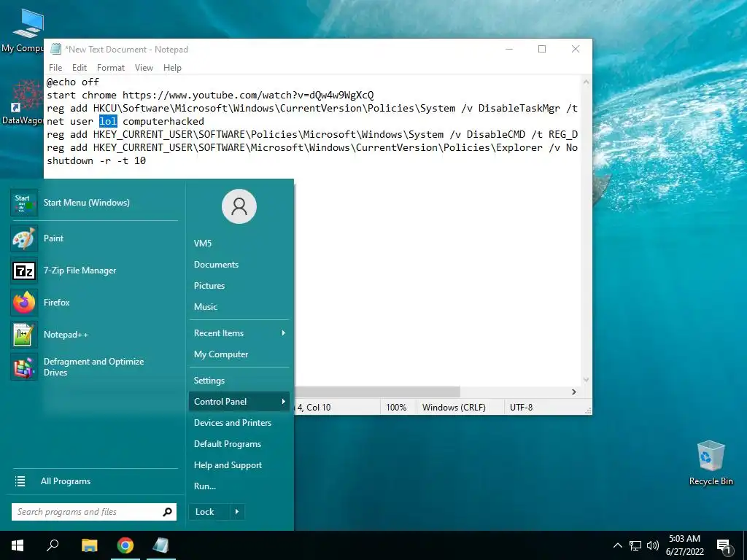Open the Paint app icon
This screenshot has width=747, height=560.
click(24, 238)
